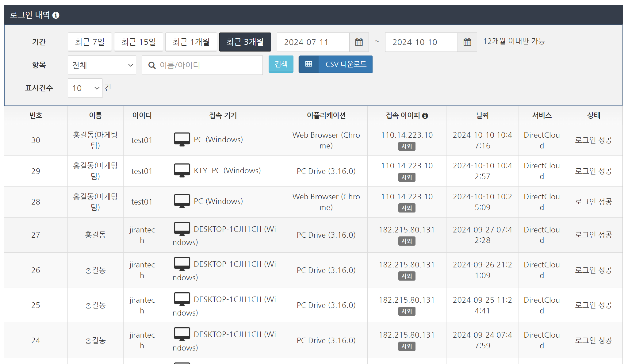Screen dimensions: 628x364
Task: Expand the 항목 전체 dropdown
Action: tap(102, 65)
